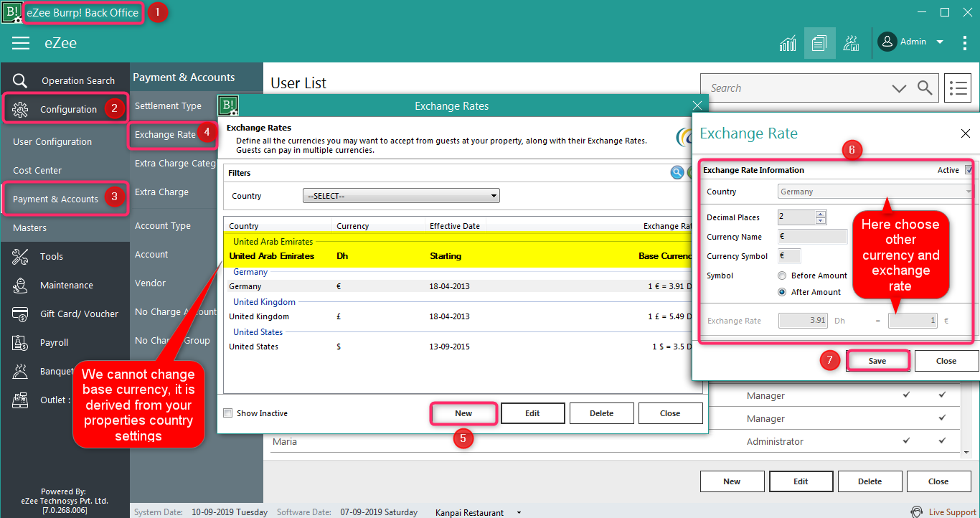
Task: Open the Germany country dropdown
Action: click(x=875, y=192)
